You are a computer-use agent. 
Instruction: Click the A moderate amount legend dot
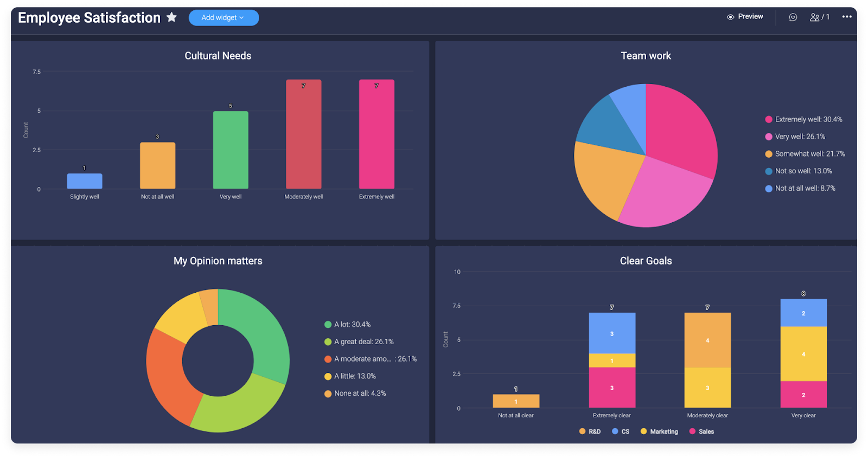(328, 359)
